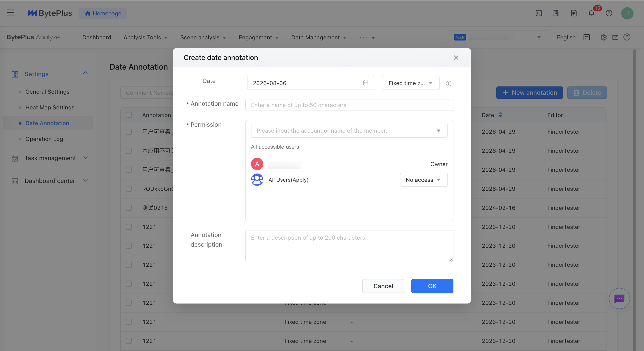This screenshot has width=644, height=351.
Task: Open the mail envelope icon
Action: 615,37
